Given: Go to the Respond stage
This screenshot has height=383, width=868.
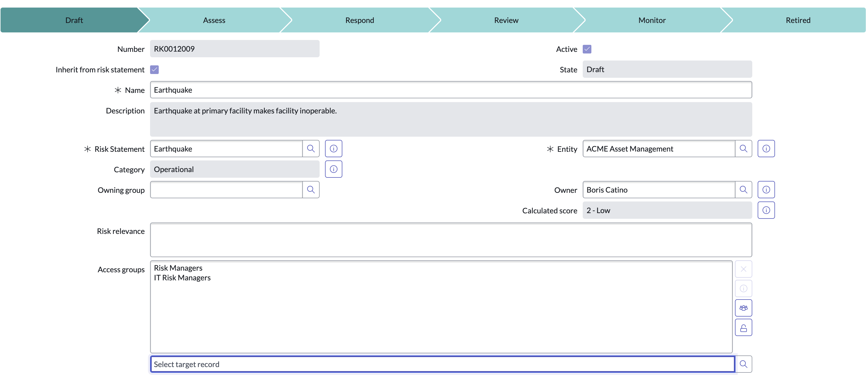Looking at the screenshot, I should 360,20.
